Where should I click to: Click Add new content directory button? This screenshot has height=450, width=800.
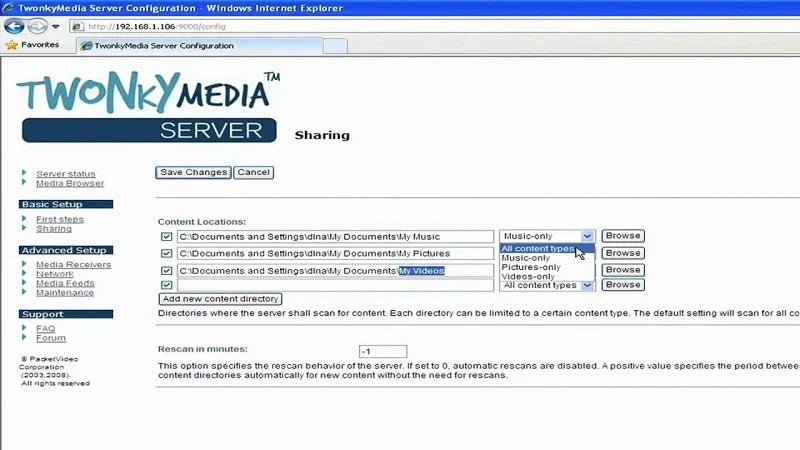220,299
